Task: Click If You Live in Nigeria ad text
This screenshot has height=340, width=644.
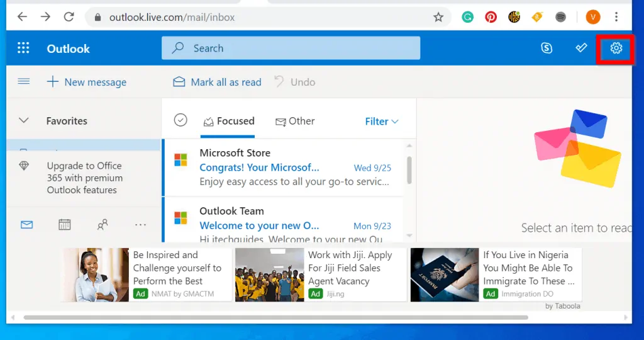Action: pyautogui.click(x=528, y=268)
